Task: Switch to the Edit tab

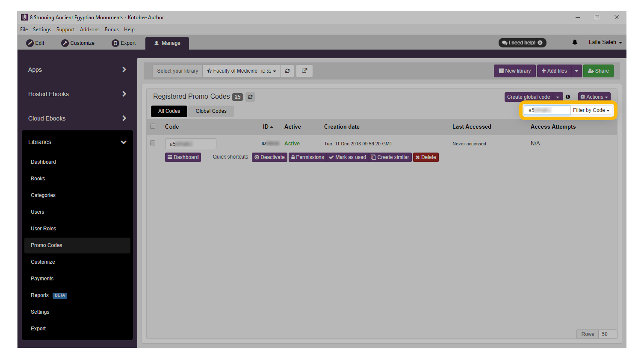Action: (x=35, y=43)
